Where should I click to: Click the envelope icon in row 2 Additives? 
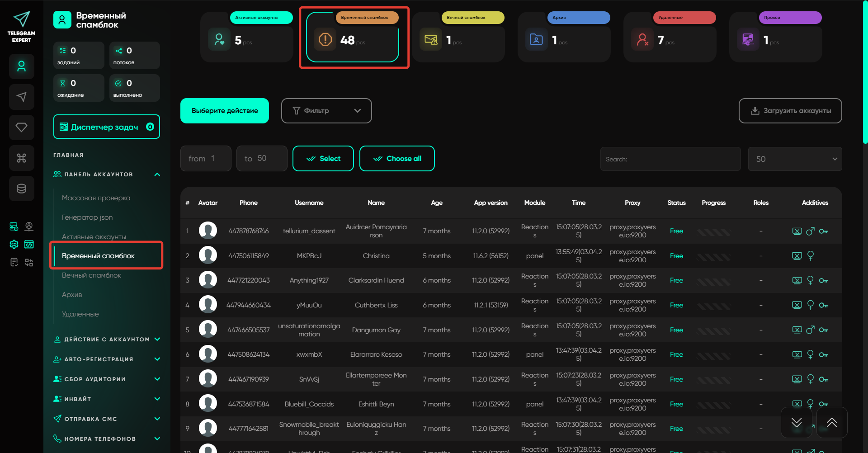point(797,256)
